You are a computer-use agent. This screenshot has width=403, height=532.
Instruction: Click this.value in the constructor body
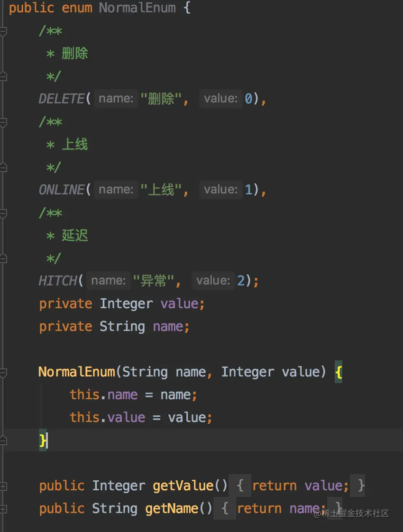point(108,417)
